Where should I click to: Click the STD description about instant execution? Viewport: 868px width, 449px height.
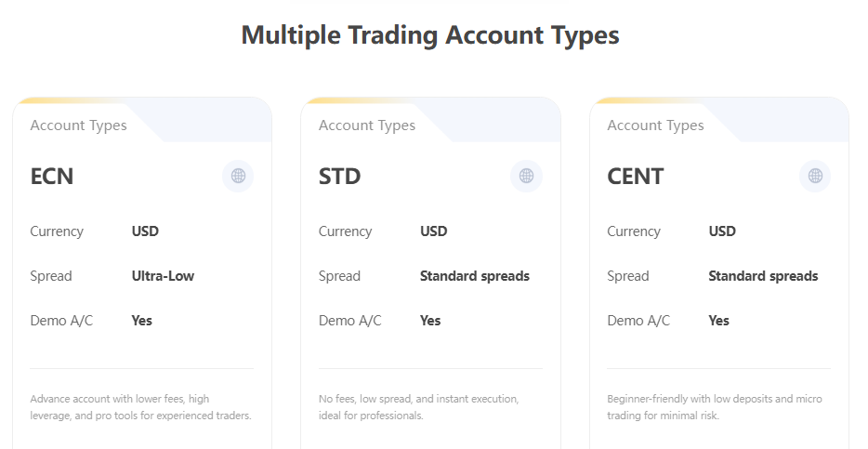(418, 407)
